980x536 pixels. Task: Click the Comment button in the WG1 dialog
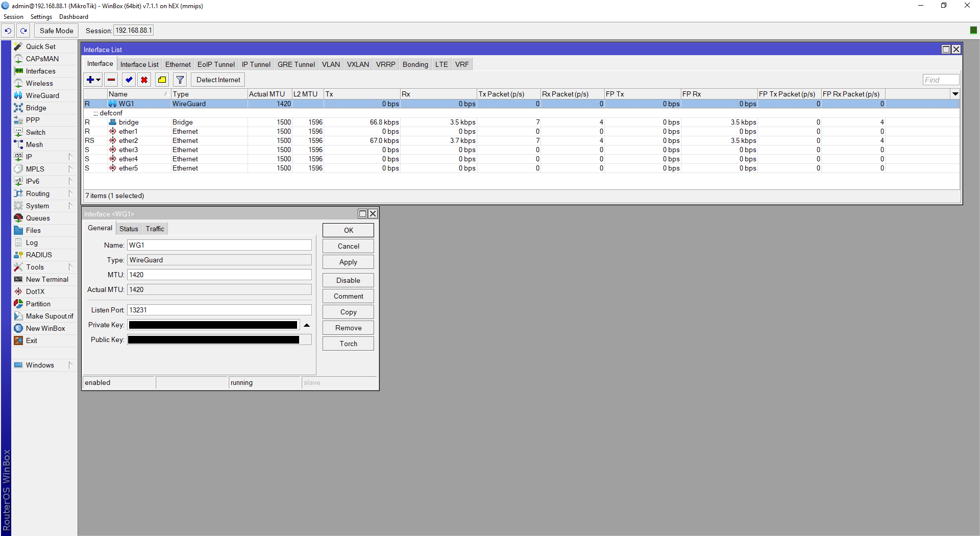(348, 296)
